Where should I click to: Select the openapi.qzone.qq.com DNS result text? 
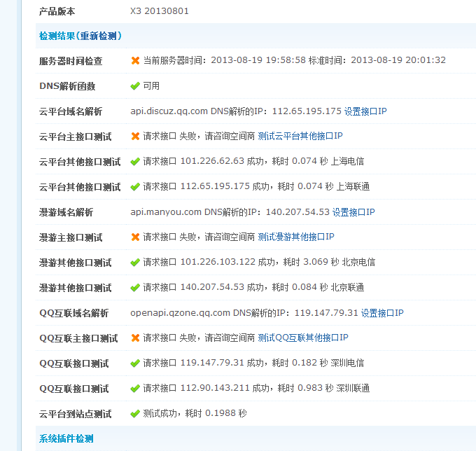pyautogui.click(x=244, y=313)
